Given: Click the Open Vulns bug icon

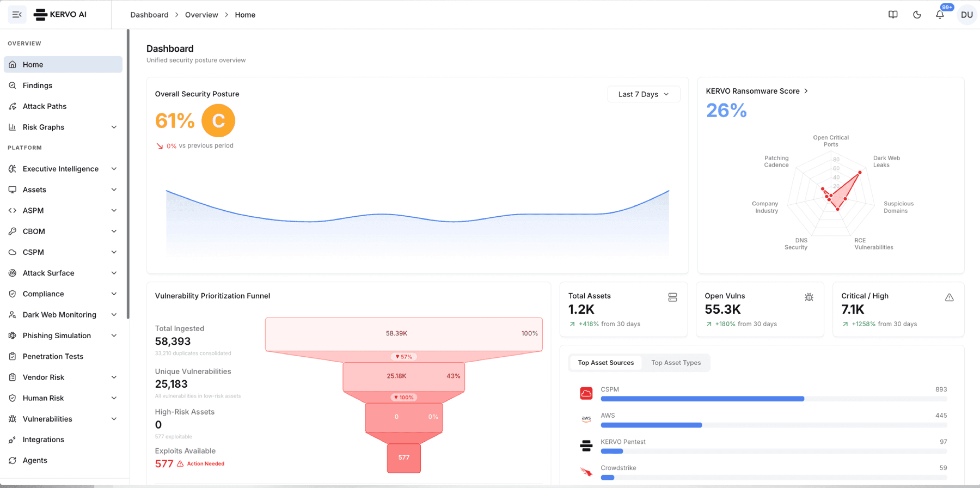Looking at the screenshot, I should (809, 297).
